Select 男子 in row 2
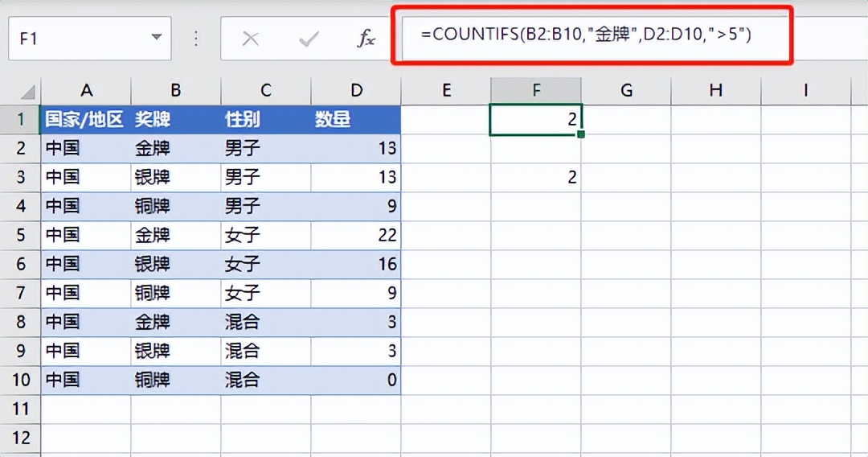Screen dimensions: 868x457 (x=266, y=148)
